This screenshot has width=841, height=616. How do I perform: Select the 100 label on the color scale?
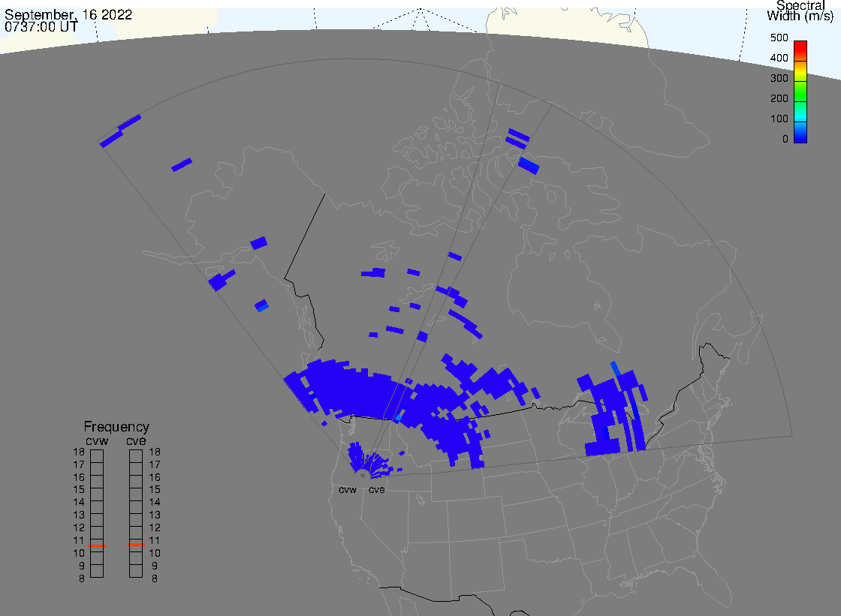point(779,119)
